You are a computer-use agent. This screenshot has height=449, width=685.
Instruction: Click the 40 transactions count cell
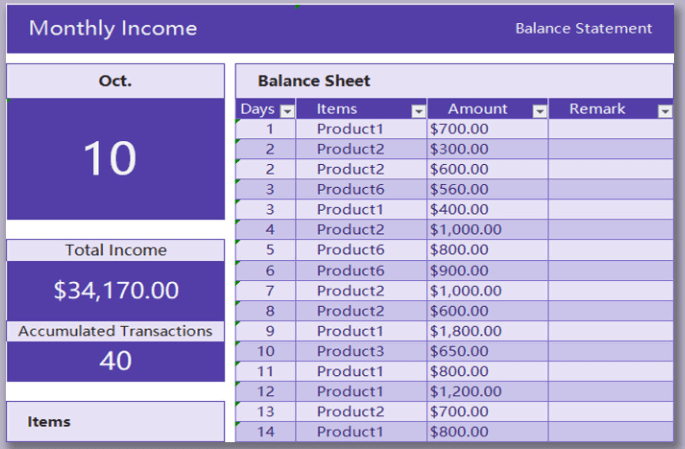[x=115, y=361]
